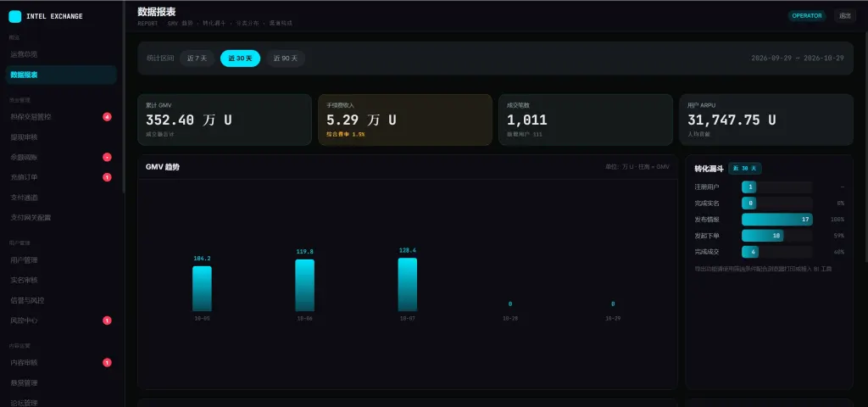The image size is (868, 407).
Task: Click the 近 30 天 tag beside 转化漏斗
Action: 744,169
